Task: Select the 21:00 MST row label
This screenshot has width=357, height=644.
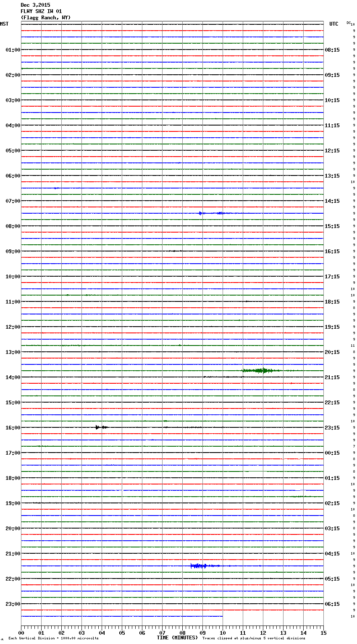Action: click(x=13, y=554)
